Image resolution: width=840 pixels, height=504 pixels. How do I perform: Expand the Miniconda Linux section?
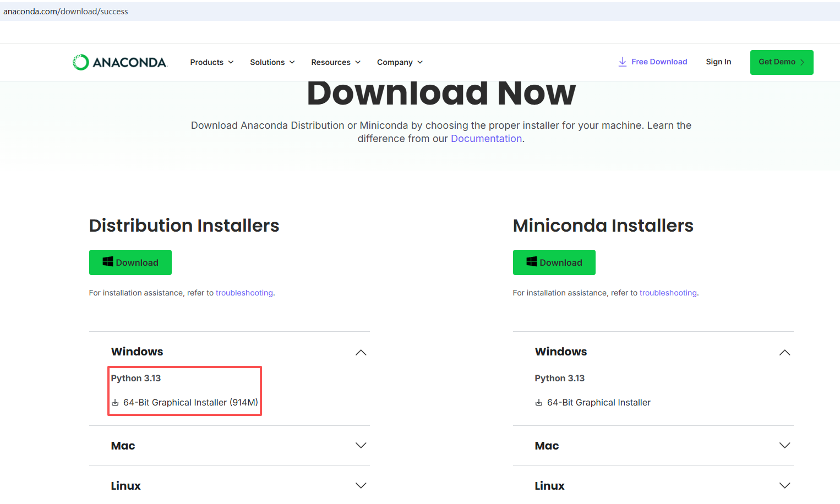(x=653, y=486)
